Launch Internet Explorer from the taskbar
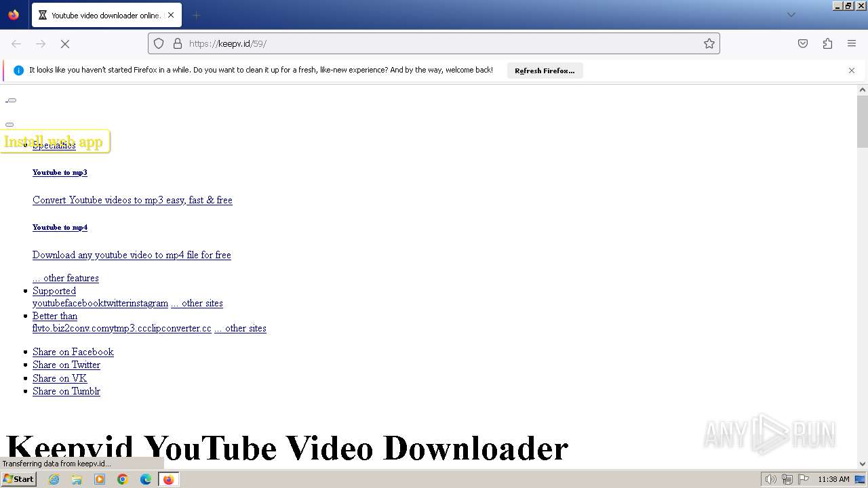Image resolution: width=868 pixels, height=488 pixels. (x=54, y=479)
